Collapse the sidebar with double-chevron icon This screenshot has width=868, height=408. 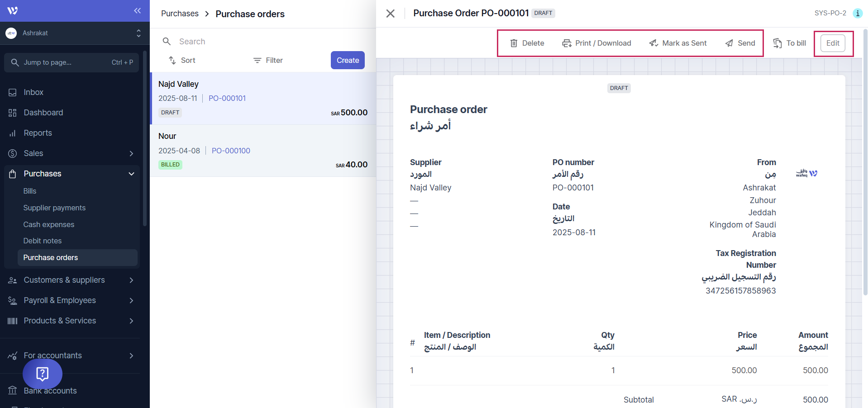pos(137,10)
